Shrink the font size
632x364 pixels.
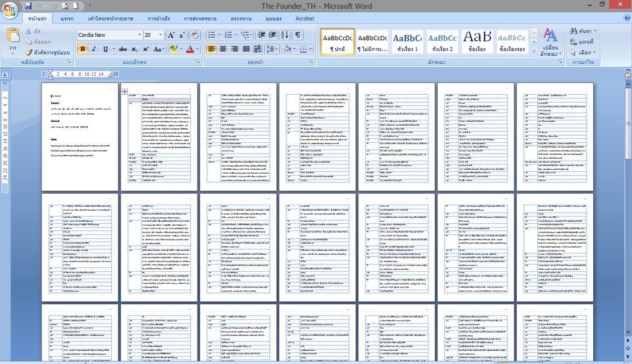(182, 35)
